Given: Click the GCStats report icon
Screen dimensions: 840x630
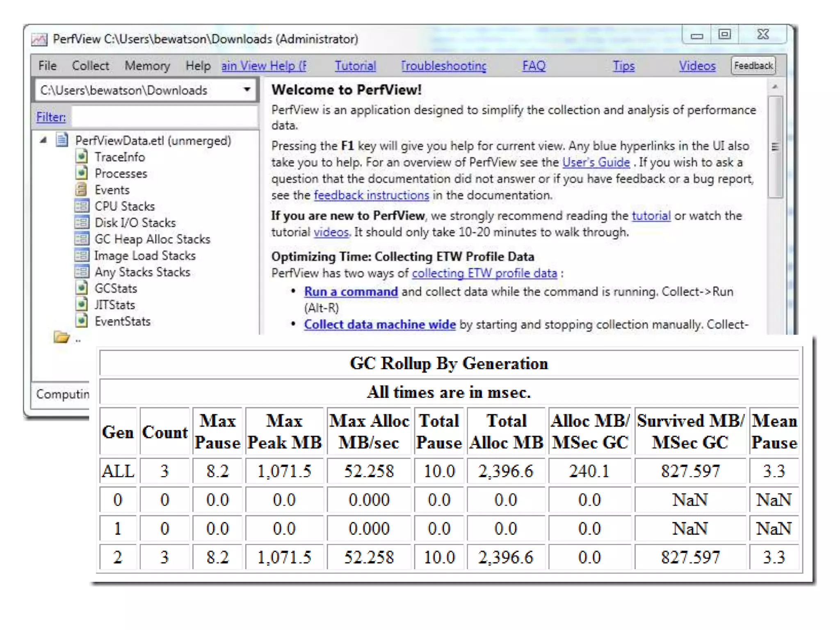Looking at the screenshot, I should point(82,288).
